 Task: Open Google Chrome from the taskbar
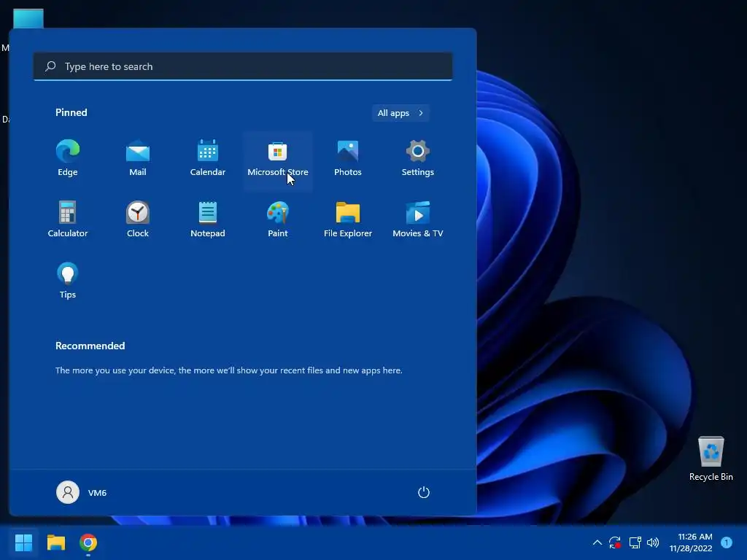click(88, 542)
